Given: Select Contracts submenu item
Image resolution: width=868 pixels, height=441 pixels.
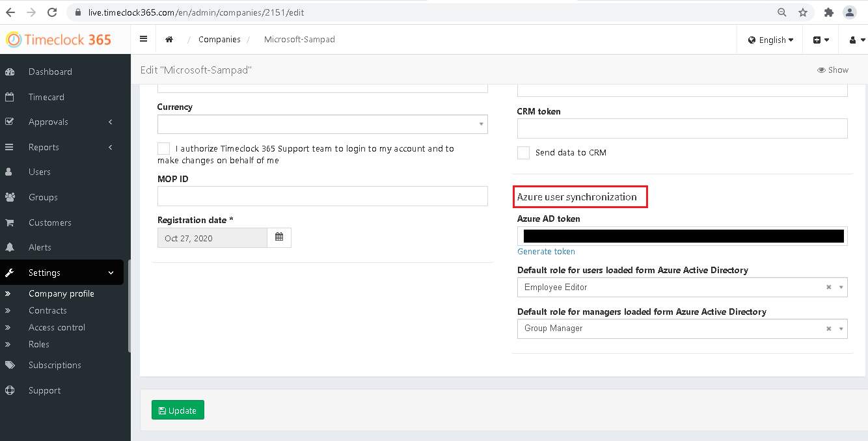Looking at the screenshot, I should tap(47, 310).
